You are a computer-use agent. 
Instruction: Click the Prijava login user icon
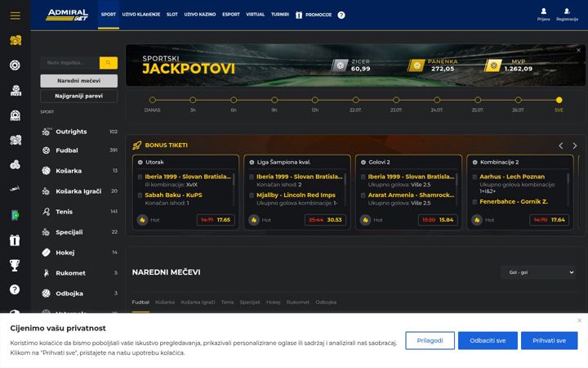543,11
